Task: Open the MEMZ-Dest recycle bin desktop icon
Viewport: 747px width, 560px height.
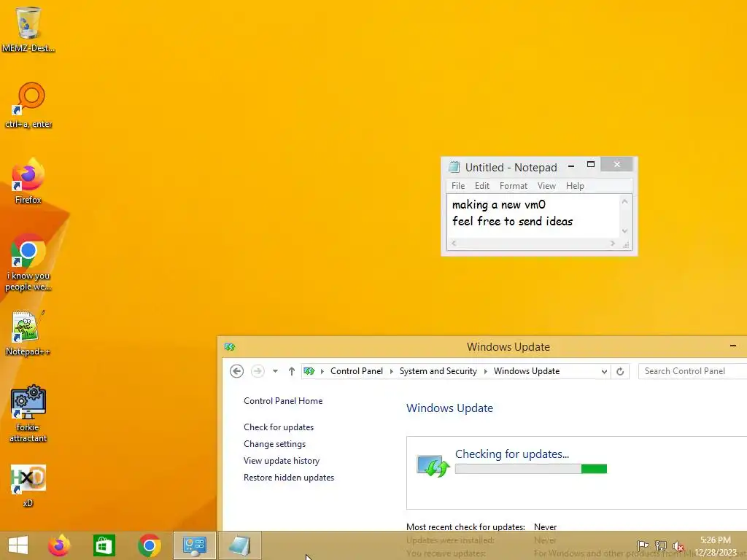Action: tap(28, 29)
